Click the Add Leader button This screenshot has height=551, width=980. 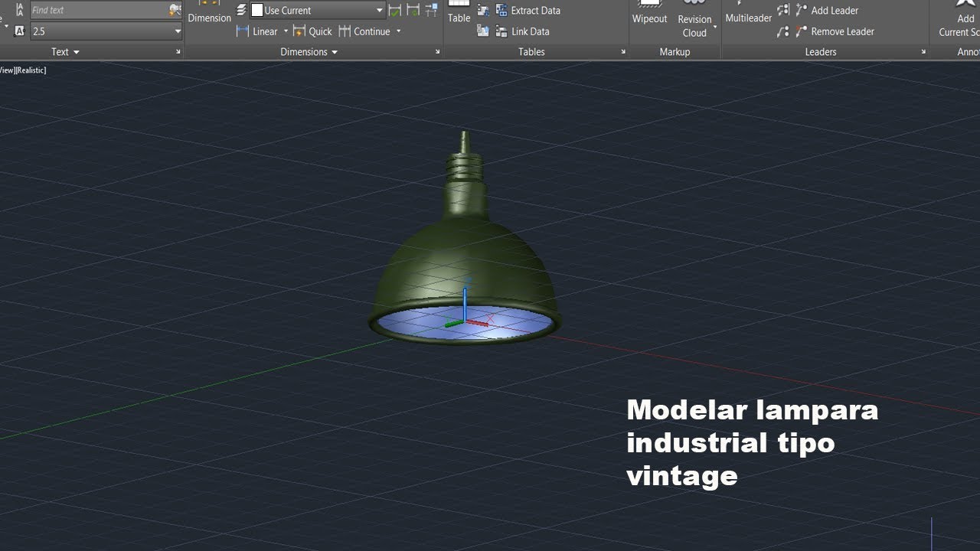(827, 10)
